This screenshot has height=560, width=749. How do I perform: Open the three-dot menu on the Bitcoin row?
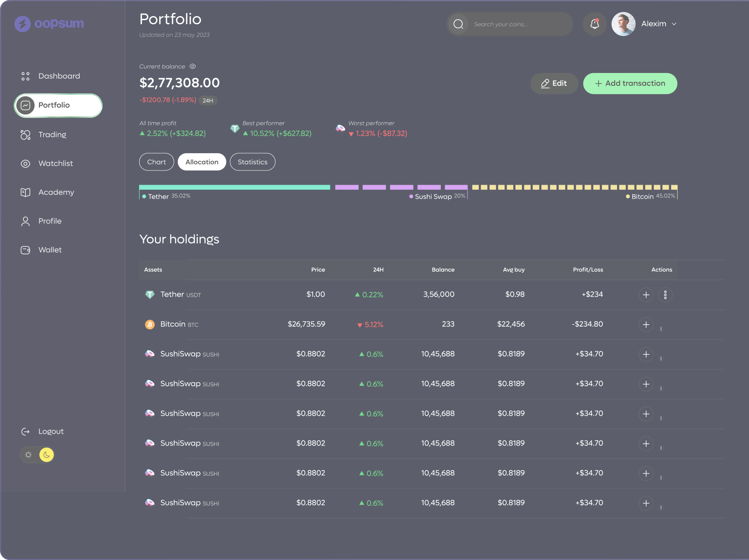tap(661, 329)
